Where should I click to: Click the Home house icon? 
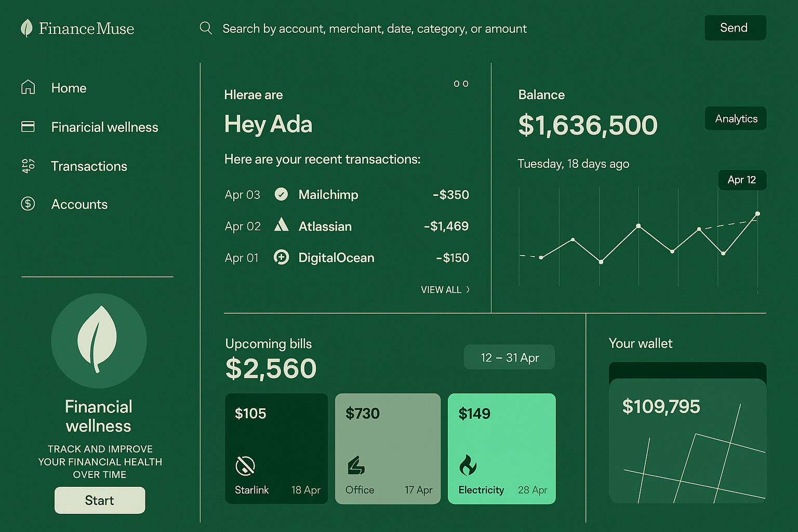tap(28, 87)
